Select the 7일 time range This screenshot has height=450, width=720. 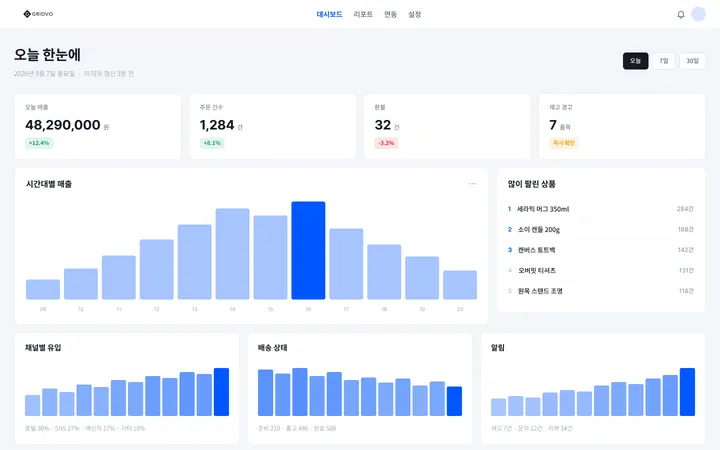tap(664, 61)
